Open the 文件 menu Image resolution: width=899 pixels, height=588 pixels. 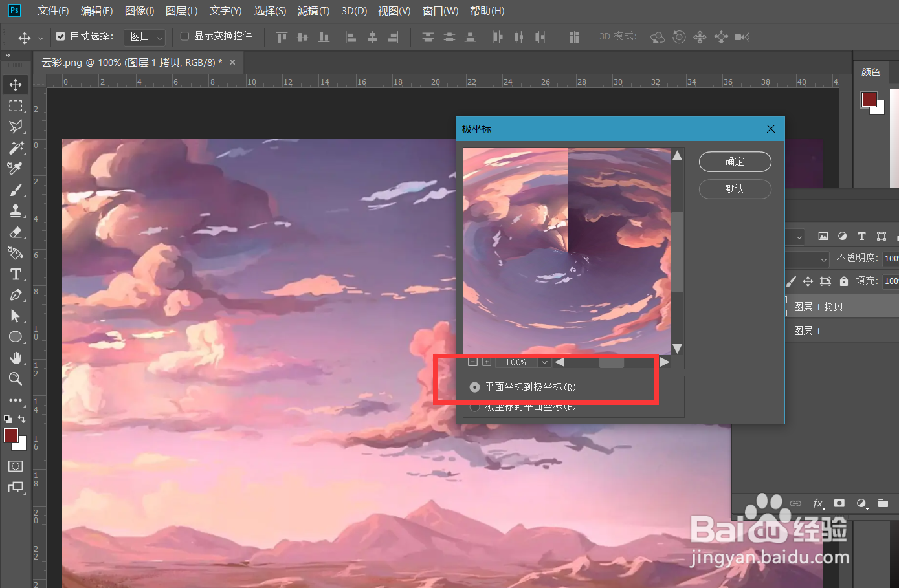click(x=53, y=11)
